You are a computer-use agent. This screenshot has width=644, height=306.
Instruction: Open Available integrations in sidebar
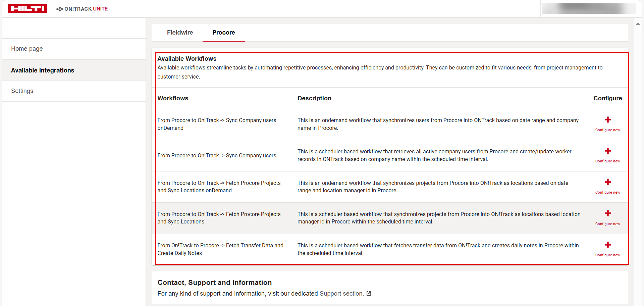[x=74, y=70]
